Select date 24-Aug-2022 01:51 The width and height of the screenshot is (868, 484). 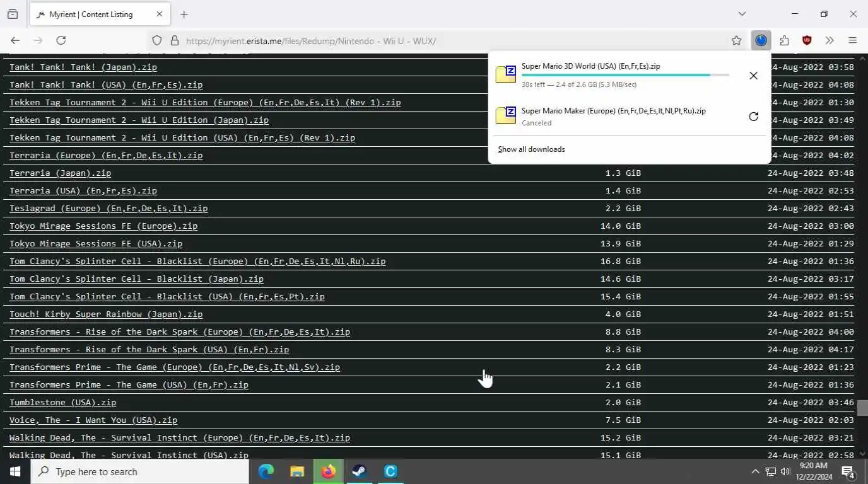811,314
